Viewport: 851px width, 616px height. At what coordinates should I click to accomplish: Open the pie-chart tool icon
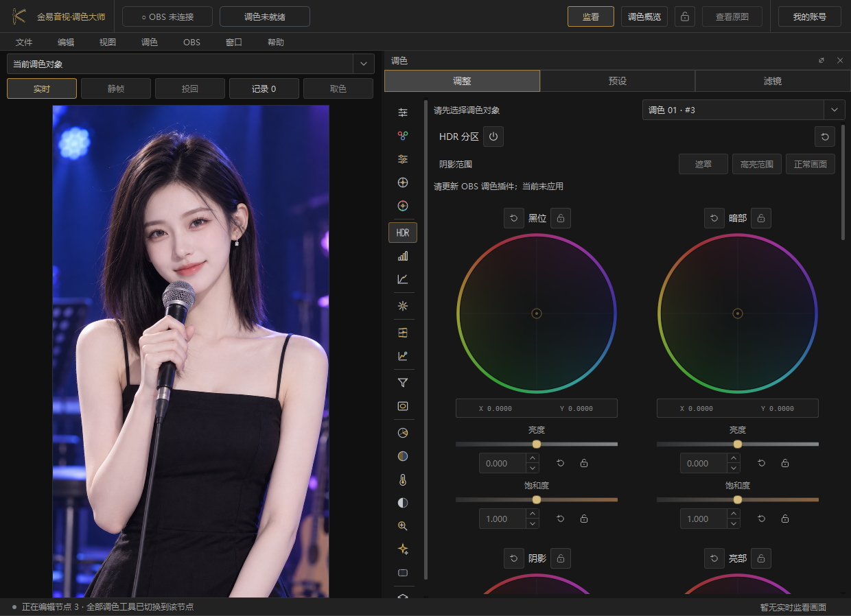tap(403, 433)
